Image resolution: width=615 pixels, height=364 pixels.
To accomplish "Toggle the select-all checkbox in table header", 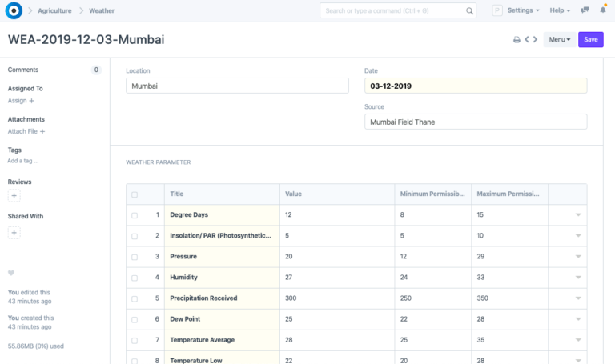I will 135,194.
